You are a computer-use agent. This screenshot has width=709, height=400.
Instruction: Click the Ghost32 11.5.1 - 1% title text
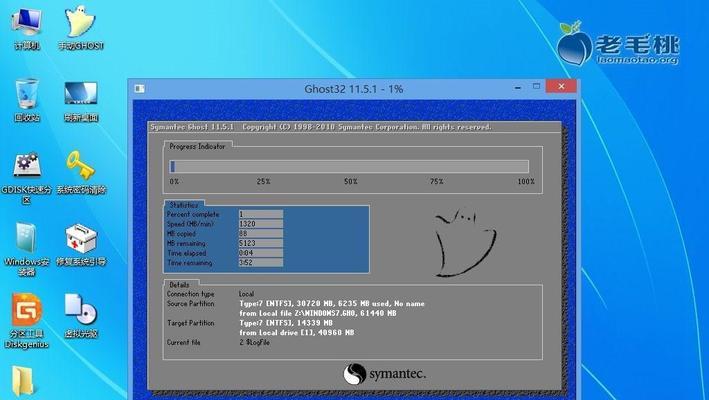click(x=354, y=89)
